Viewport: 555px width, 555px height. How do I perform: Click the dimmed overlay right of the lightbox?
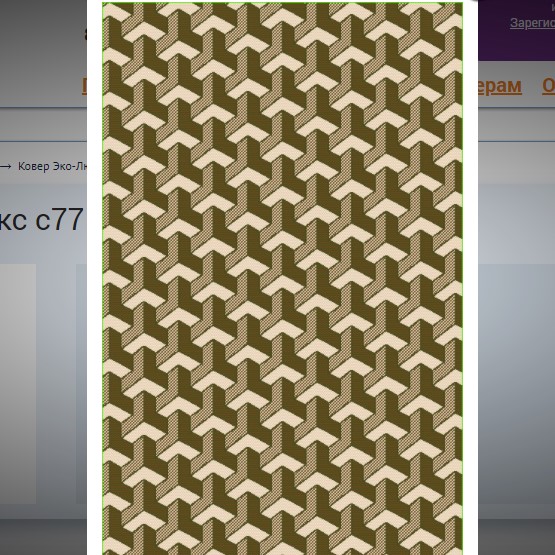[516, 354]
